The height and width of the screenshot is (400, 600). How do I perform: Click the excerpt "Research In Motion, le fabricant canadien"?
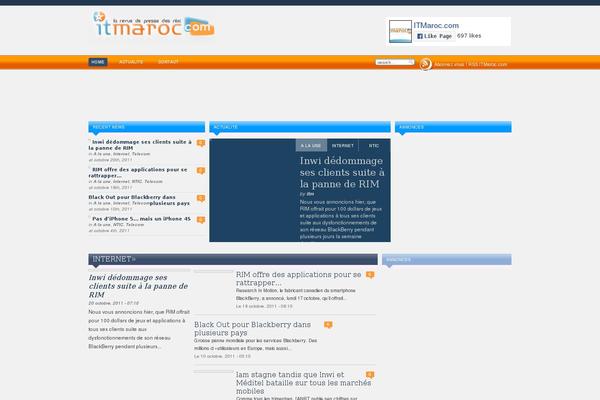295,294
